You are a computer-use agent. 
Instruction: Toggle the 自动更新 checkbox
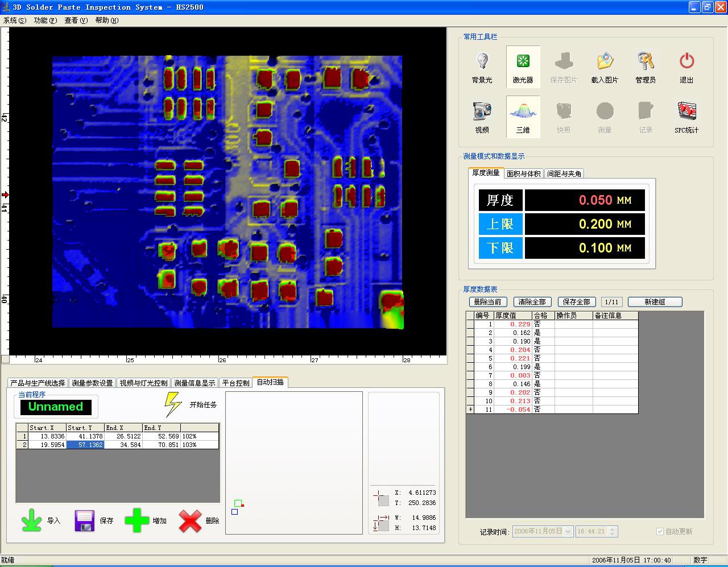pyautogui.click(x=660, y=531)
